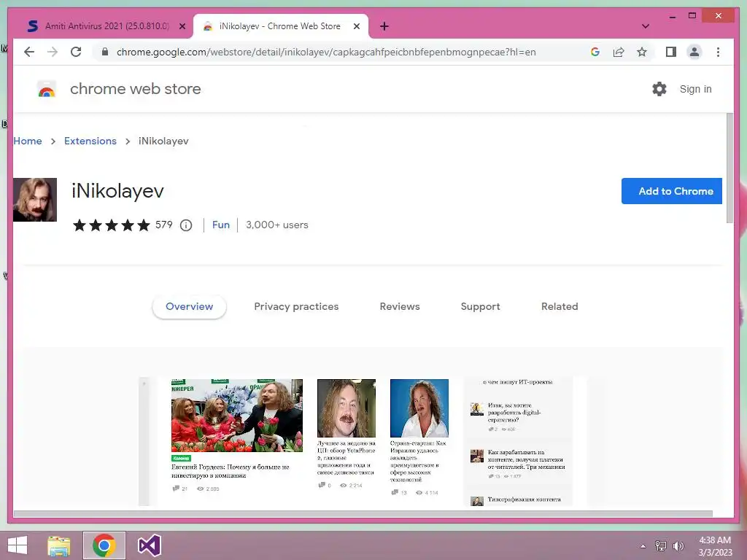Go back using the browser back arrow
Viewport: 747px width, 560px height.
(x=29, y=52)
